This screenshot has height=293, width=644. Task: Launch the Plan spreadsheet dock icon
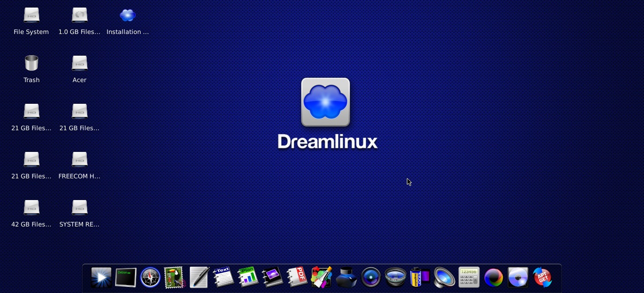tap(248, 277)
